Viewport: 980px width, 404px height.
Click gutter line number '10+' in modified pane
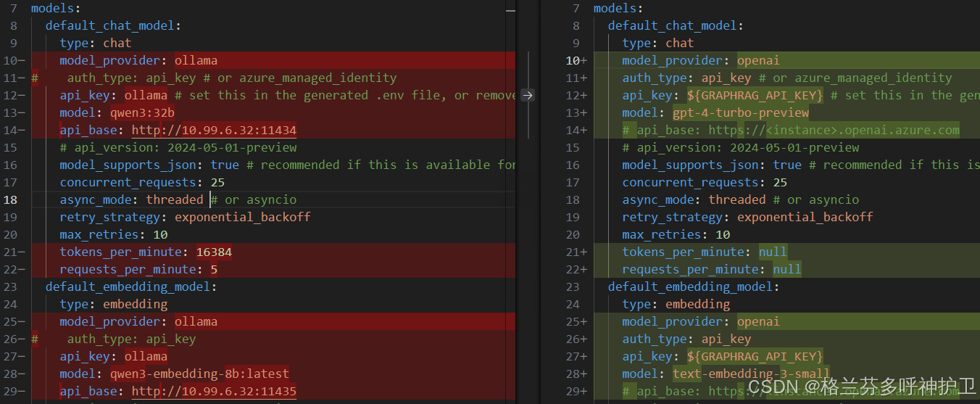(576, 60)
